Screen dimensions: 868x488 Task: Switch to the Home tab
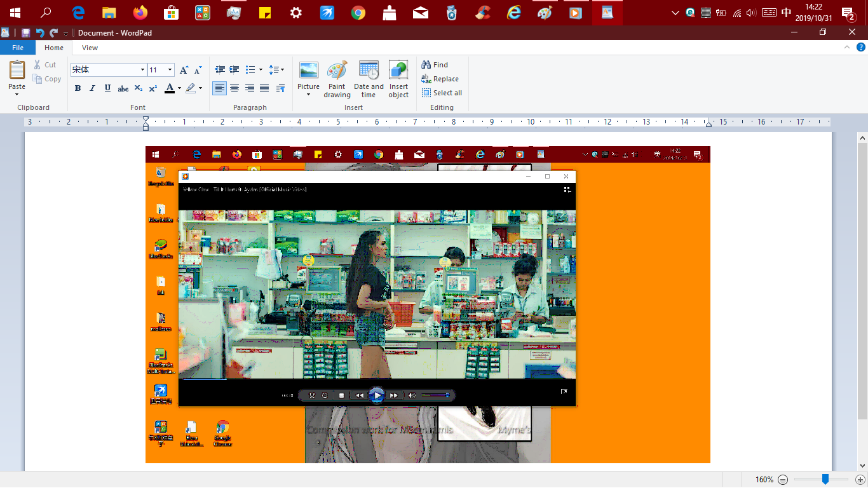pyautogui.click(x=54, y=48)
